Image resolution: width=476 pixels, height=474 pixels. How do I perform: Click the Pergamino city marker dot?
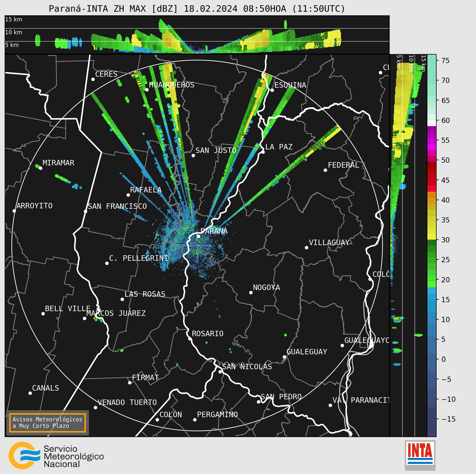(195, 420)
